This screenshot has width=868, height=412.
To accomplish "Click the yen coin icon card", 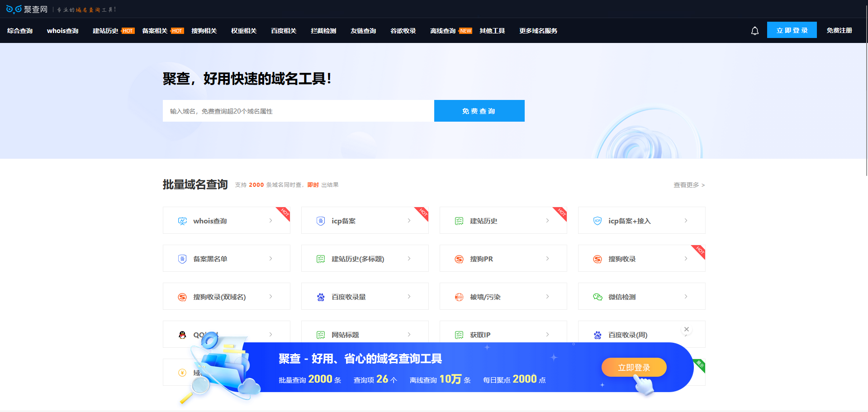I will (182, 373).
